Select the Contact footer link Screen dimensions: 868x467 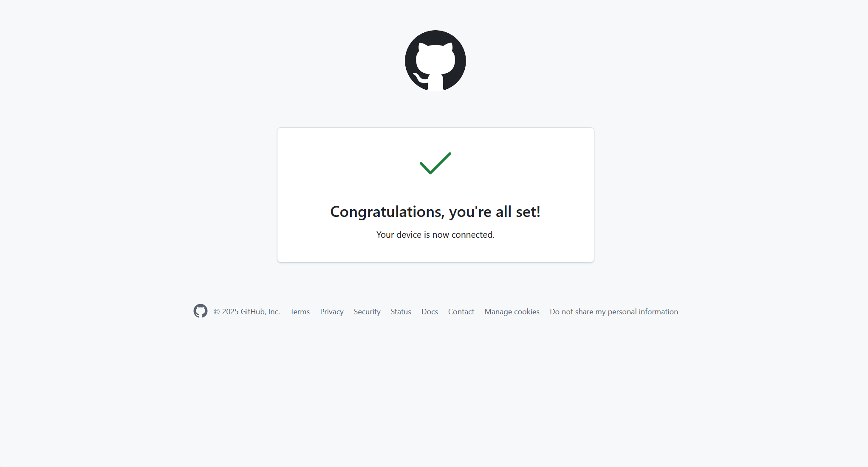tap(461, 312)
